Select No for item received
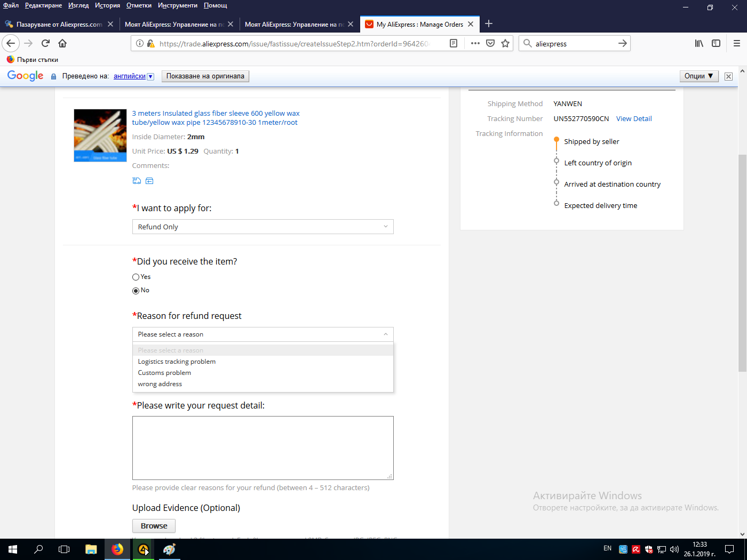 pyautogui.click(x=136, y=291)
